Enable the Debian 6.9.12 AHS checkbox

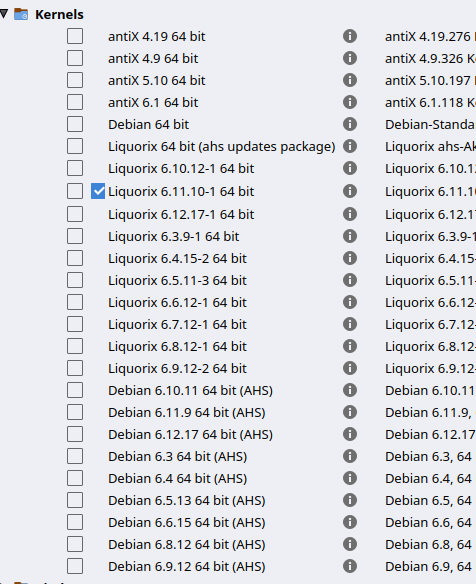click(x=75, y=566)
